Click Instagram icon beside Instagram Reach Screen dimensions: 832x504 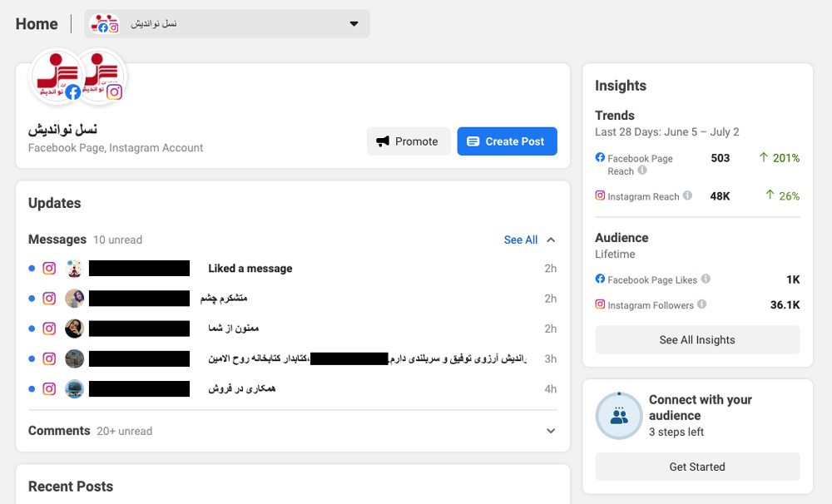(600, 195)
